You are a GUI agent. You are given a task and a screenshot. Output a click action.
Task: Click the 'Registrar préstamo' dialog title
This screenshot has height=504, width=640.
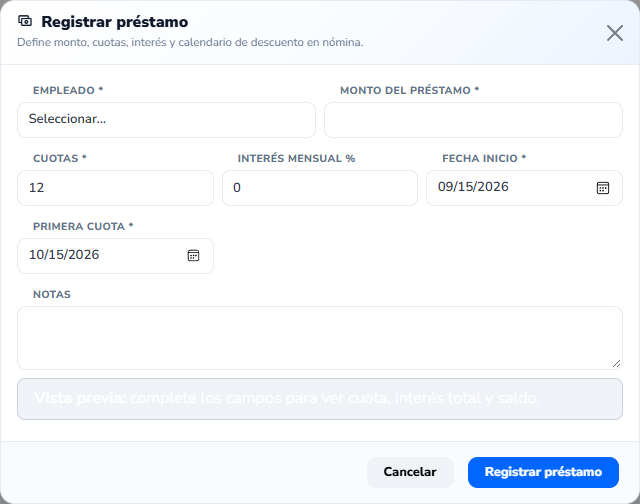click(x=115, y=22)
